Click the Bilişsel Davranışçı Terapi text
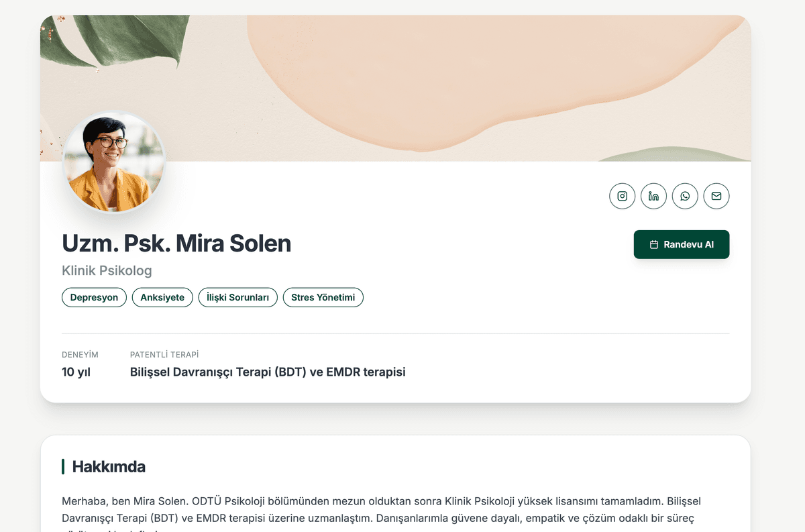This screenshot has width=805, height=532. coord(268,372)
